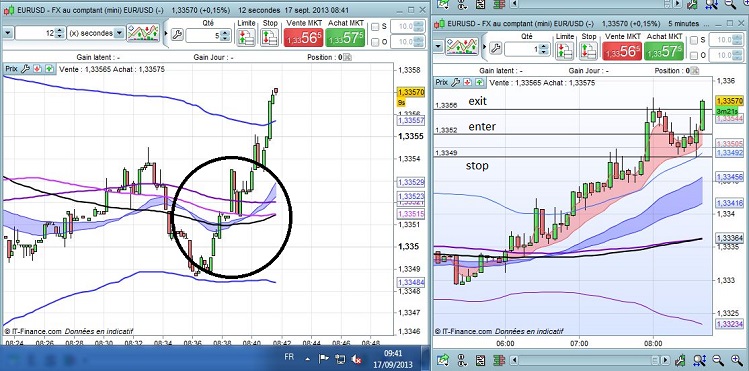This screenshot has height=371, width=749.
Task: Click stepper of S 10.0 field, 12 secondes window
Action: click(x=419, y=27)
